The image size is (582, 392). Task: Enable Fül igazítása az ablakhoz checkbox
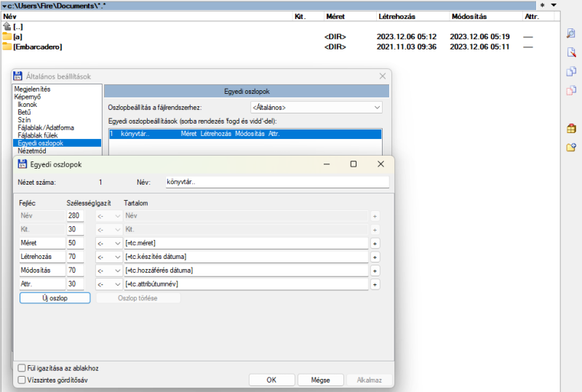pyautogui.click(x=22, y=368)
